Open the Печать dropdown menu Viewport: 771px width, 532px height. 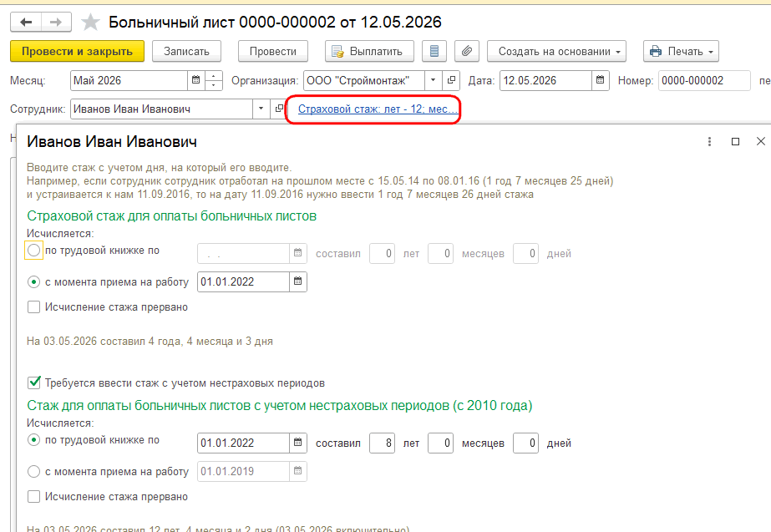[681, 51]
